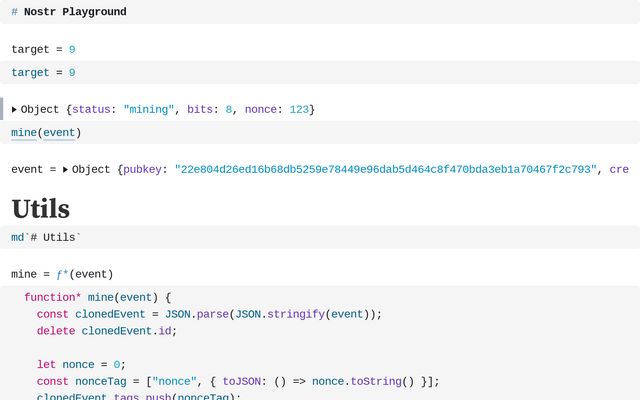Viewport: 640px width, 400px height.
Task: Click underlined 'mine' reference in mine(event) cell
Action: coord(24,133)
